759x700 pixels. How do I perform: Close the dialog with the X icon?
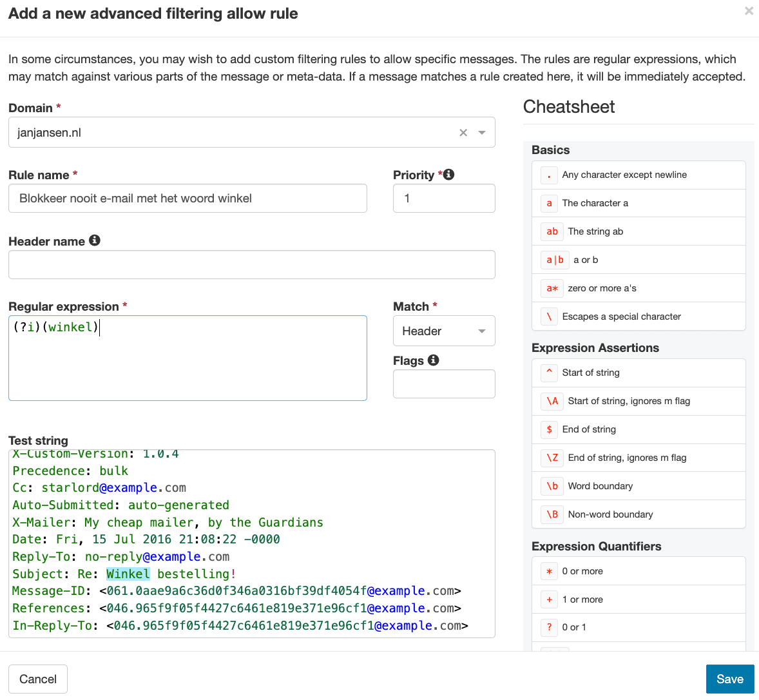pos(749,11)
